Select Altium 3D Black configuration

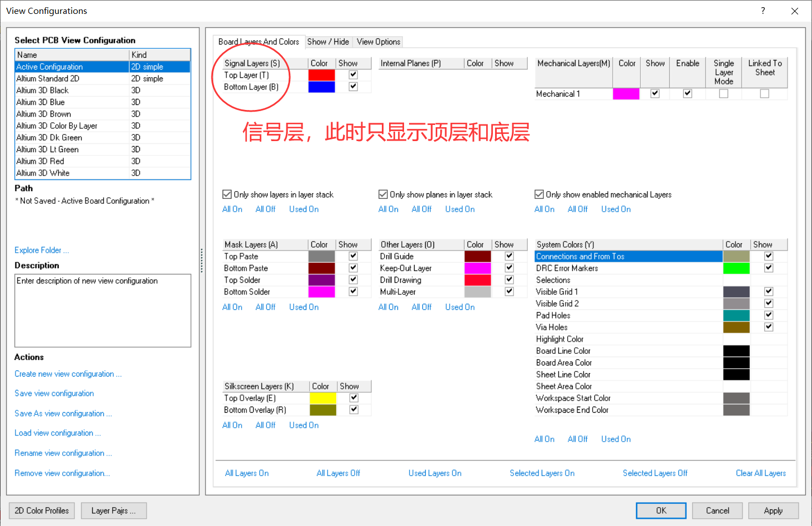coord(103,90)
